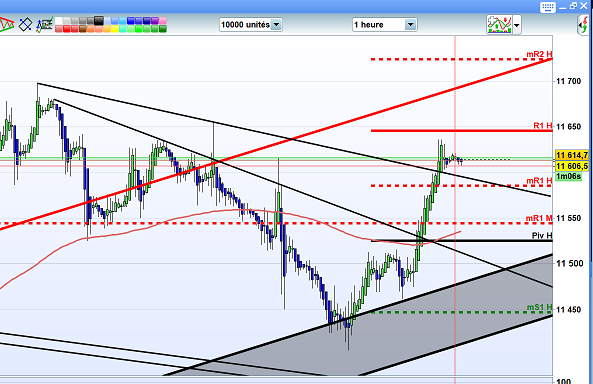Click the 11 700 price axis value

pos(568,81)
